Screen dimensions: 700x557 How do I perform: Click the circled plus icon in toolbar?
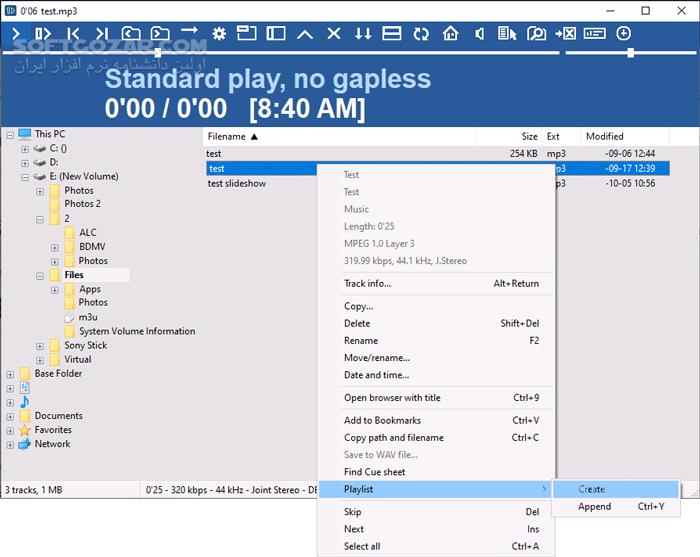coord(624,33)
